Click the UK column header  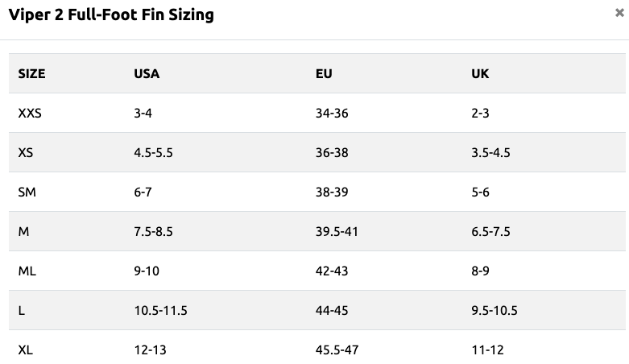point(480,74)
